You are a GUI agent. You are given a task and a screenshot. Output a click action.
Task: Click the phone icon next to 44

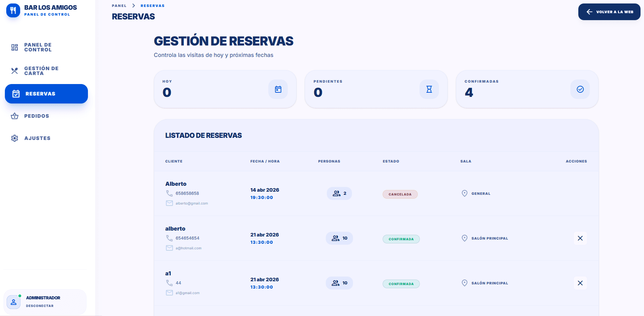point(169,283)
